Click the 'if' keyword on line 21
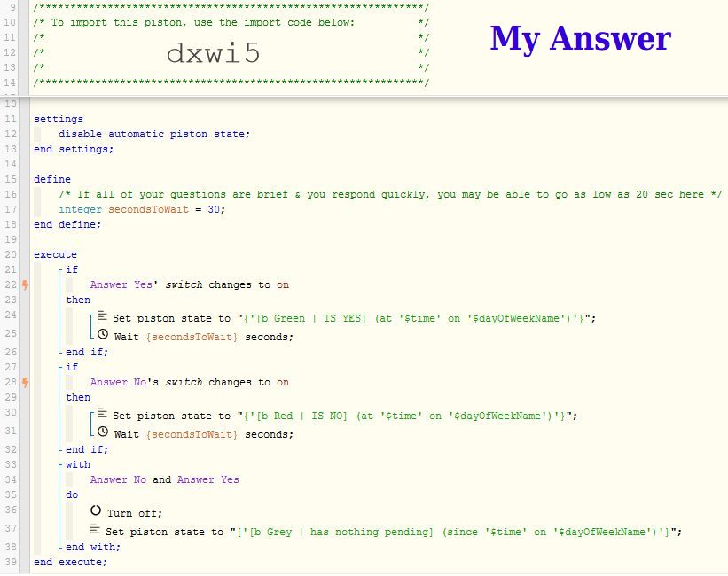 coord(72,269)
